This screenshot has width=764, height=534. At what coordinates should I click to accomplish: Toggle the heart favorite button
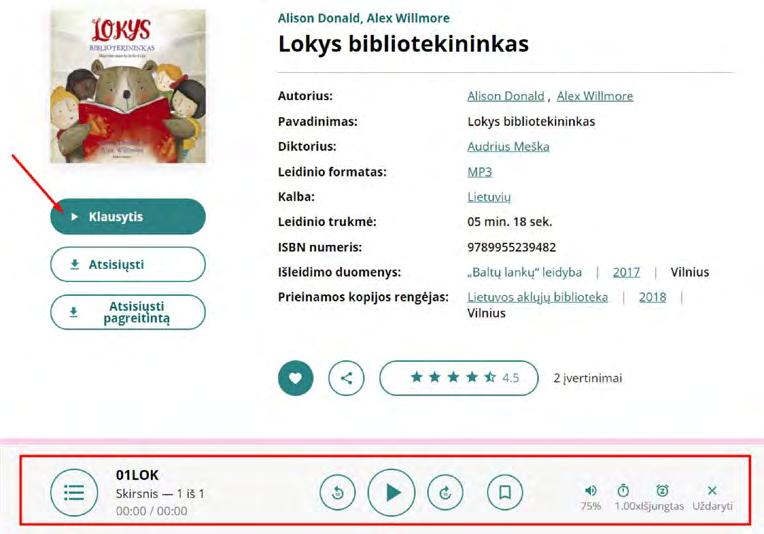point(296,378)
